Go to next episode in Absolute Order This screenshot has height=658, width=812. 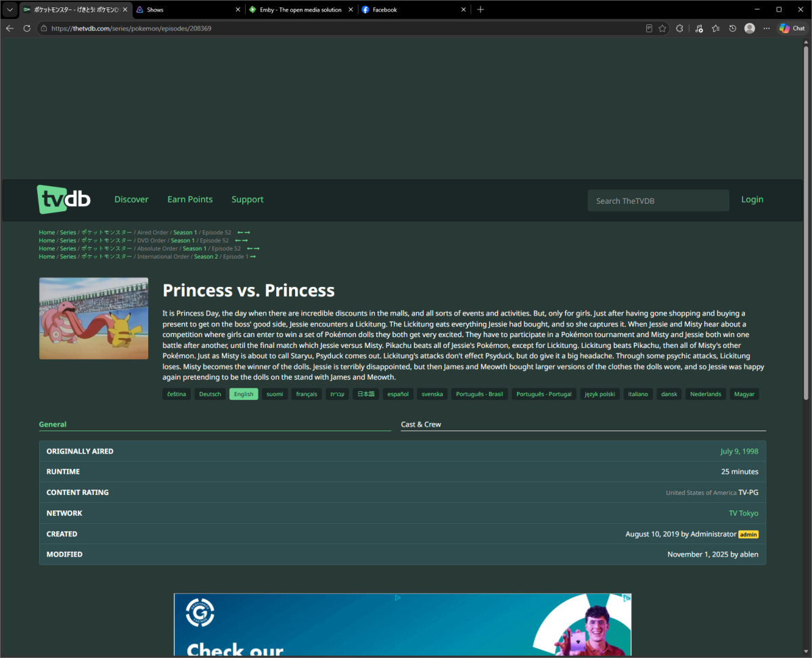point(256,248)
